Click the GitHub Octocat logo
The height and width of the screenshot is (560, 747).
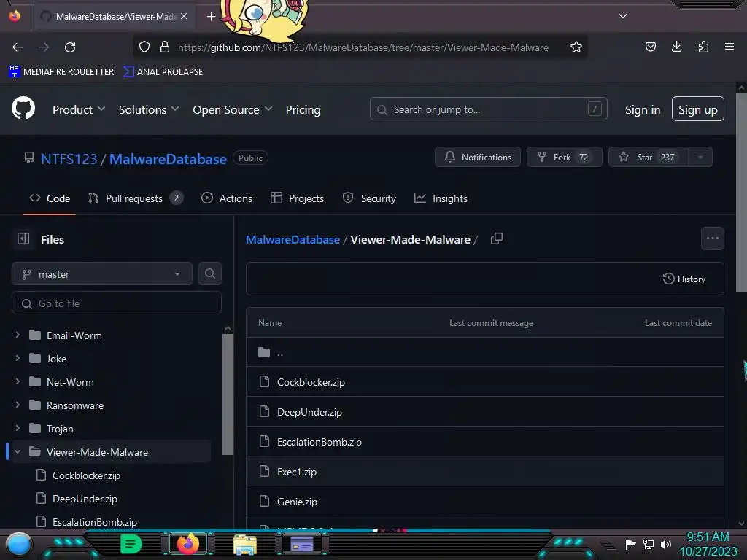click(x=23, y=108)
